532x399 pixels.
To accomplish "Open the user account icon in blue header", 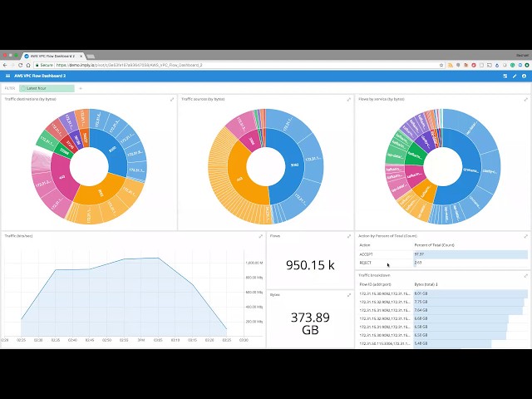I will (x=524, y=76).
